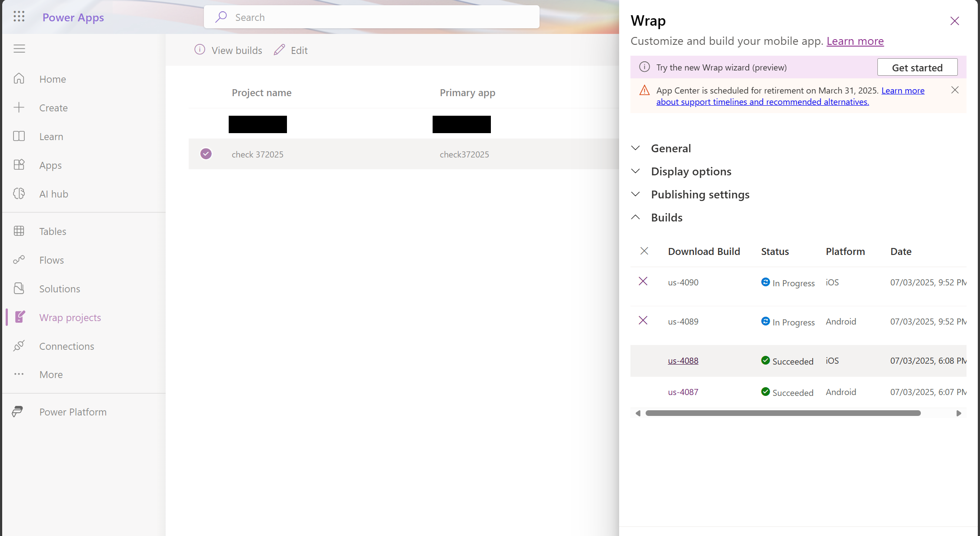
Task: Click the Connections plug icon
Action: tap(19, 346)
